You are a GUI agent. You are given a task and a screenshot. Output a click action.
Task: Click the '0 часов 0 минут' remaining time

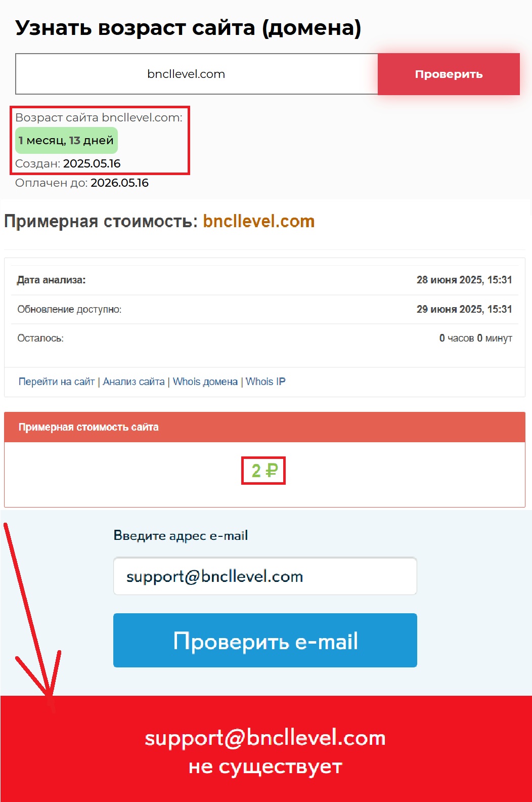pyautogui.click(x=475, y=338)
